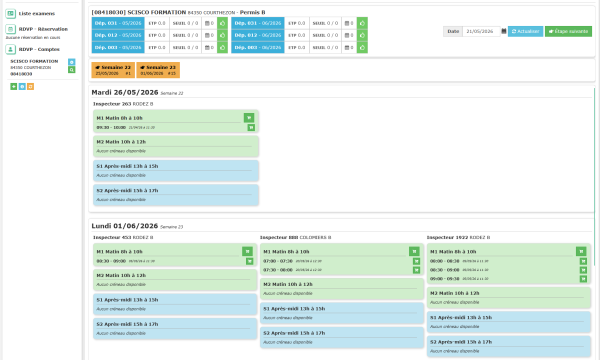Open Liste examens menu entry
Viewport: 600px width, 360px height.
click(37, 14)
